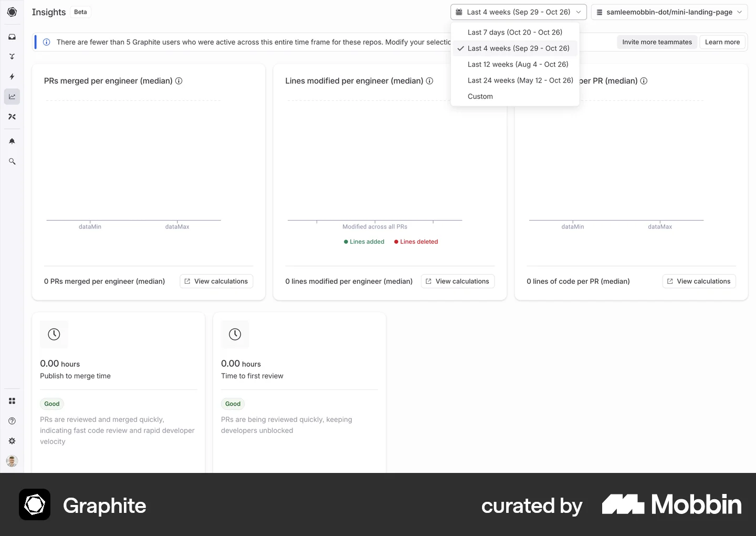
Task: Select Last 12 weeks (Aug 4 - Oct 26)
Action: 515,64
